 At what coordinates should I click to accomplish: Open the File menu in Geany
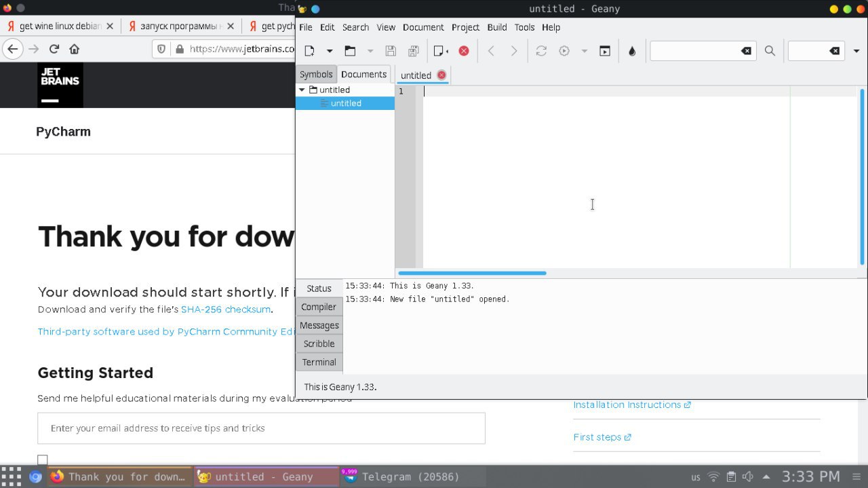coord(306,27)
